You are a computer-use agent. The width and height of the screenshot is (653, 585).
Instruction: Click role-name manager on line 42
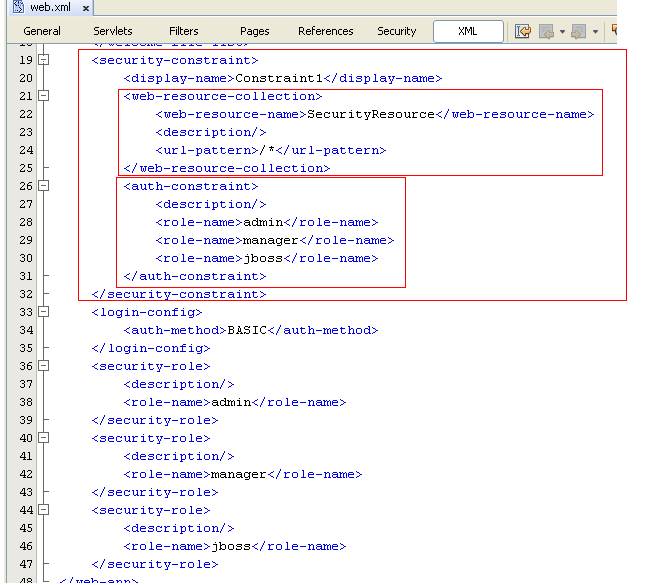point(239,474)
